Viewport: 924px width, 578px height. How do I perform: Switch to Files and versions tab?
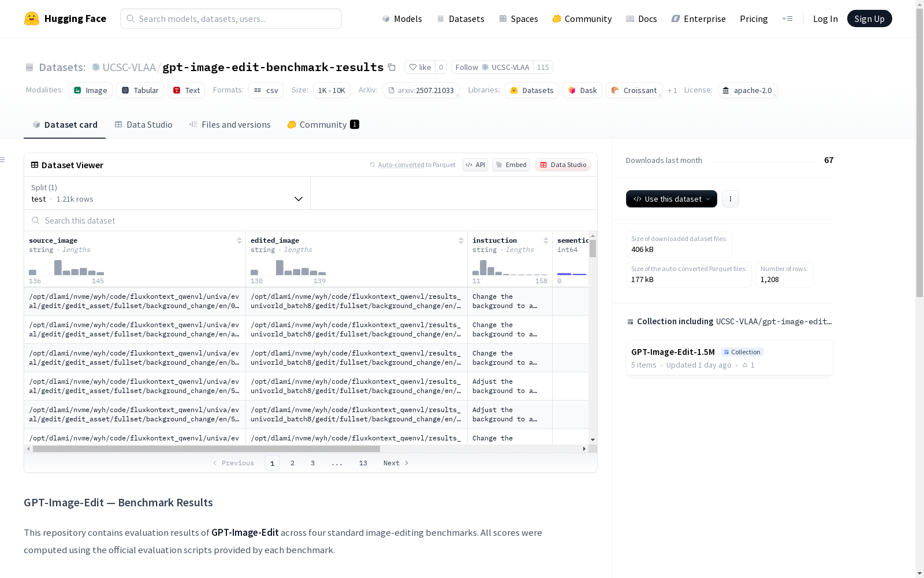(x=230, y=124)
